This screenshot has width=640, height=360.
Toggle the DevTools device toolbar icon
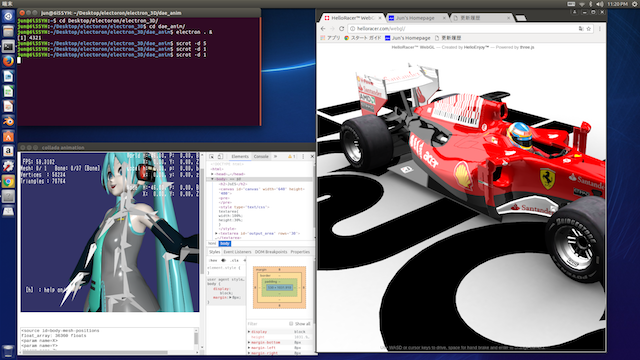coord(220,156)
